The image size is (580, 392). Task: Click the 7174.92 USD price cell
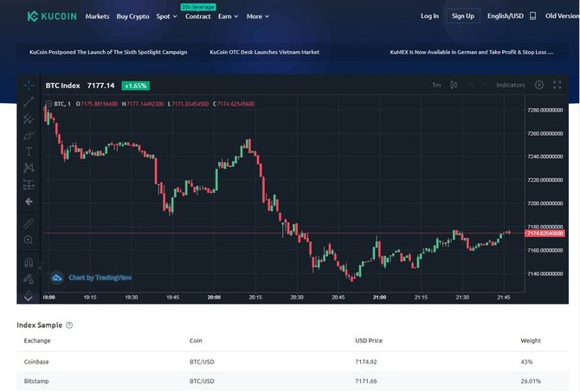pos(366,362)
